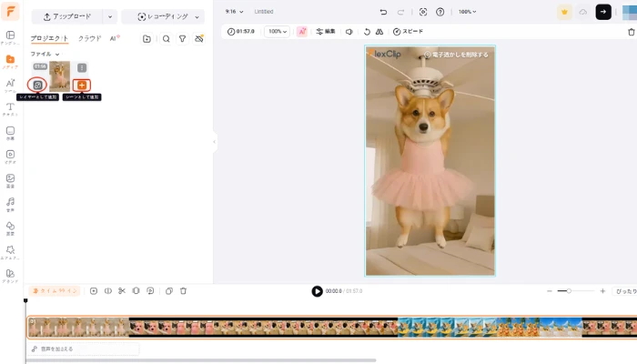Search media files with magnifier icon
Screen dimensions: 637x364
coord(167,38)
